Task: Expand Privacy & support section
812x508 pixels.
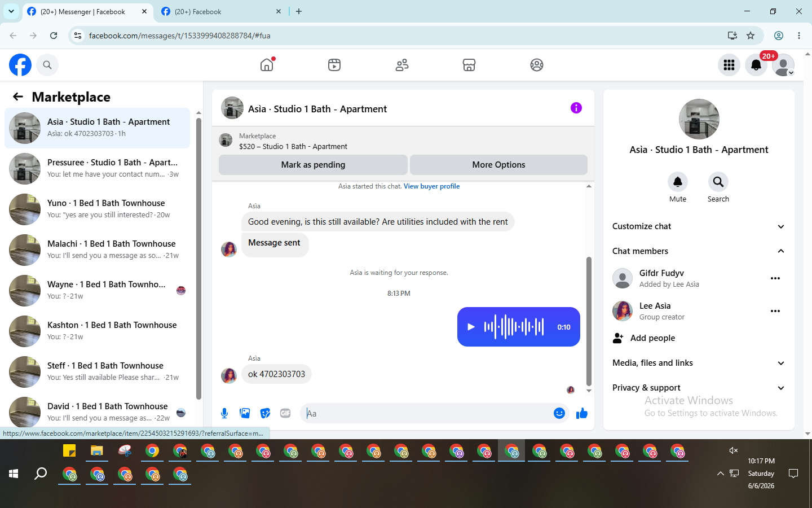Action: [699, 388]
